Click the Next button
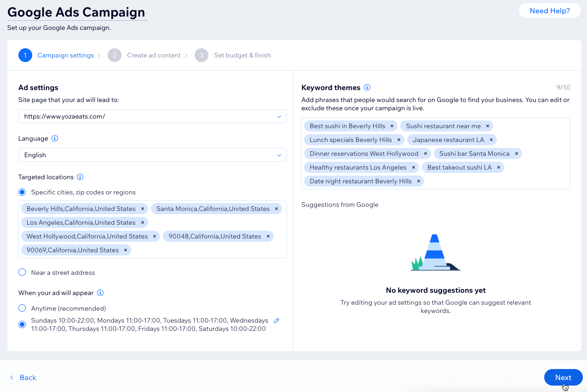 coord(563,377)
